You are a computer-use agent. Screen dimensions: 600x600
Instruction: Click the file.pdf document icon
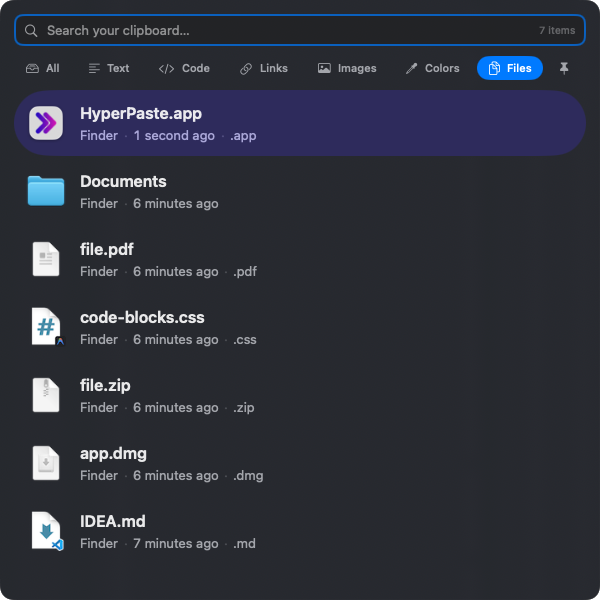point(46,259)
